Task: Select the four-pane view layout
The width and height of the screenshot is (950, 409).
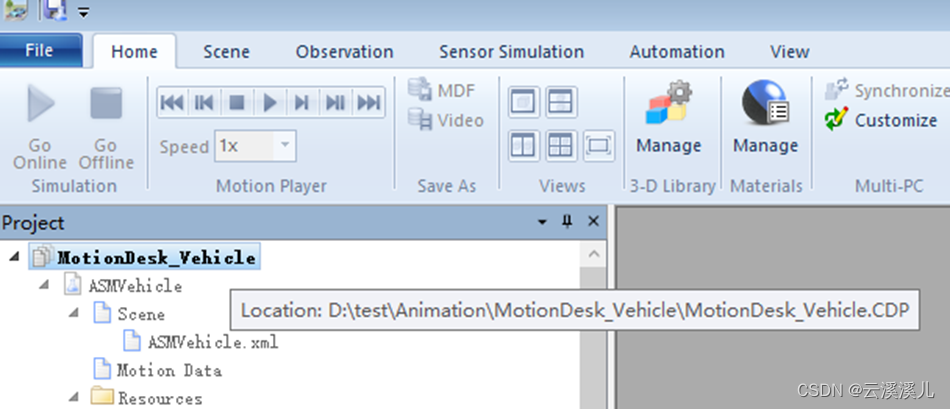Action: click(561, 145)
